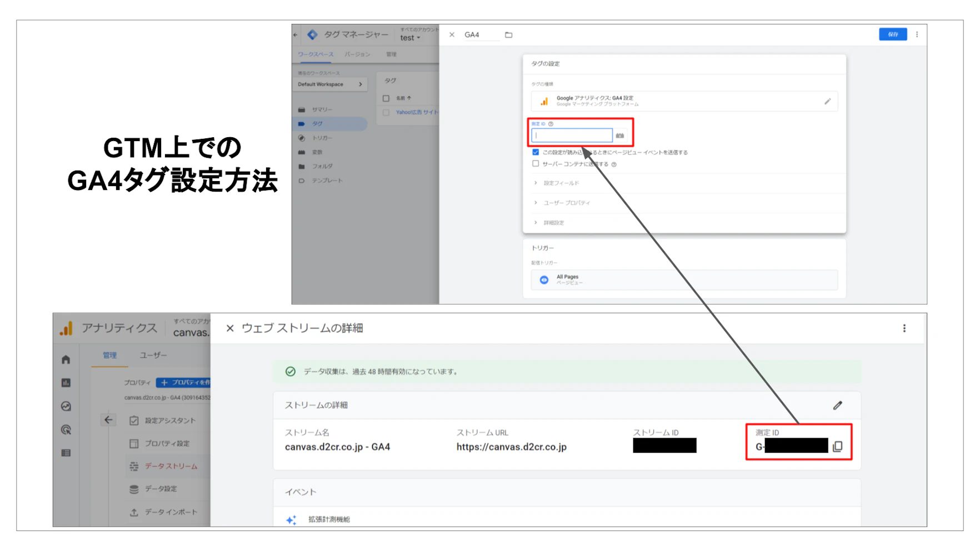This screenshot has width=980, height=551.
Task: Close ウェブ ストリームの詳細 panel
Action: (x=230, y=328)
